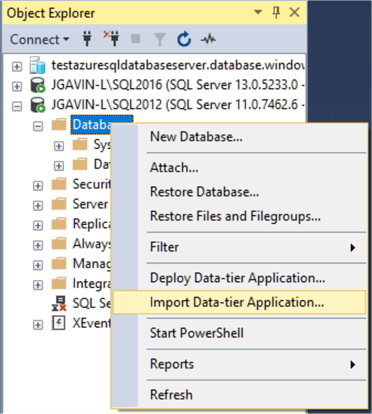
Task: Click the Integration Services folder icon
Action: (59, 283)
